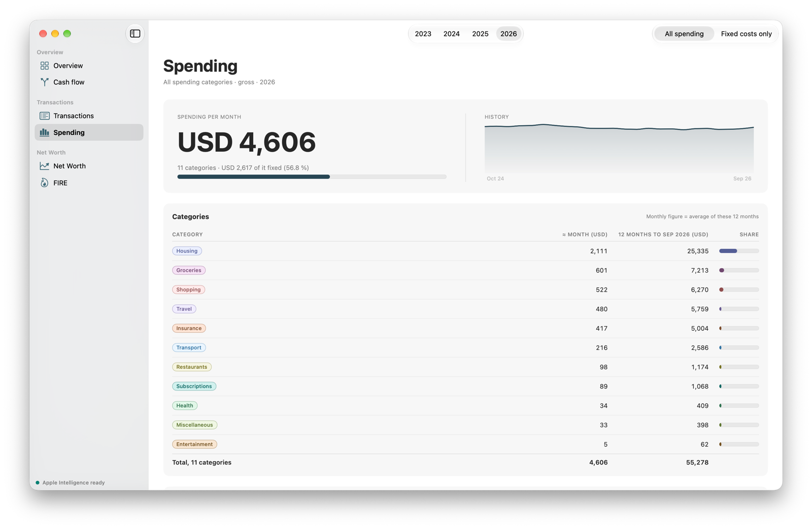Click the fixed-cost share progress bar
The image size is (812, 529).
(312, 177)
